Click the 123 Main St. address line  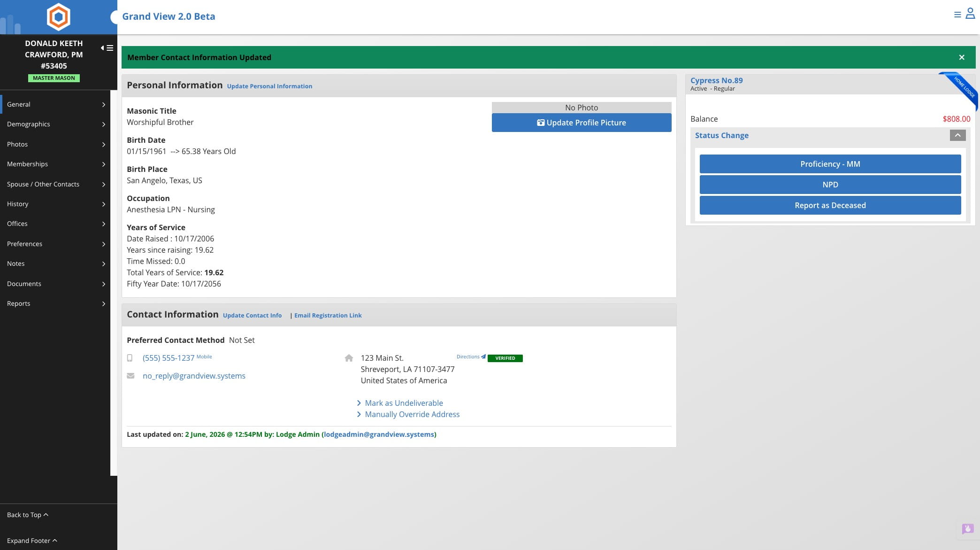point(382,358)
